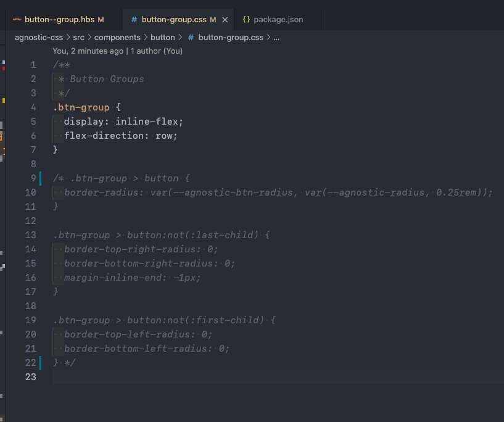The image size is (504, 422).
Task: Click the modified-lines gutter marker at line 9
Action: pyautogui.click(x=41, y=178)
